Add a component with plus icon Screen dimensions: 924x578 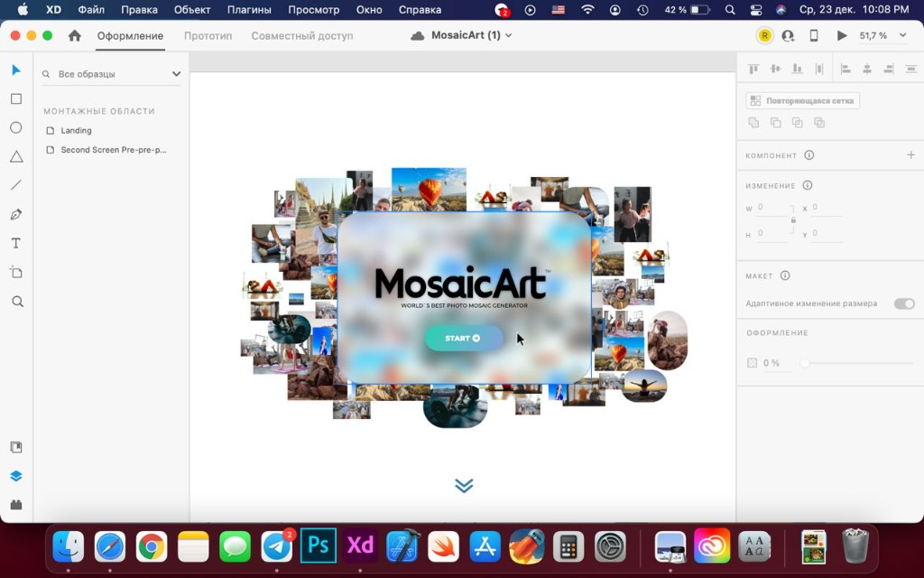pos(910,155)
